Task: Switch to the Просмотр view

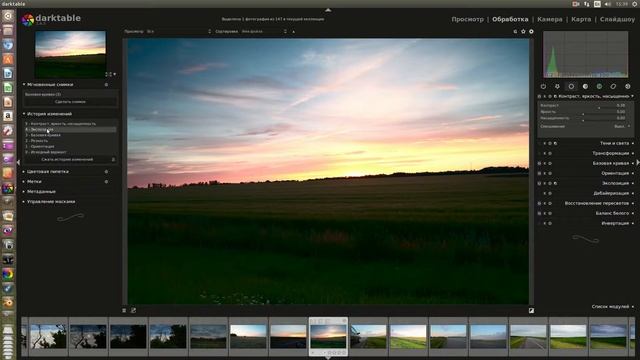Action: tap(467, 19)
